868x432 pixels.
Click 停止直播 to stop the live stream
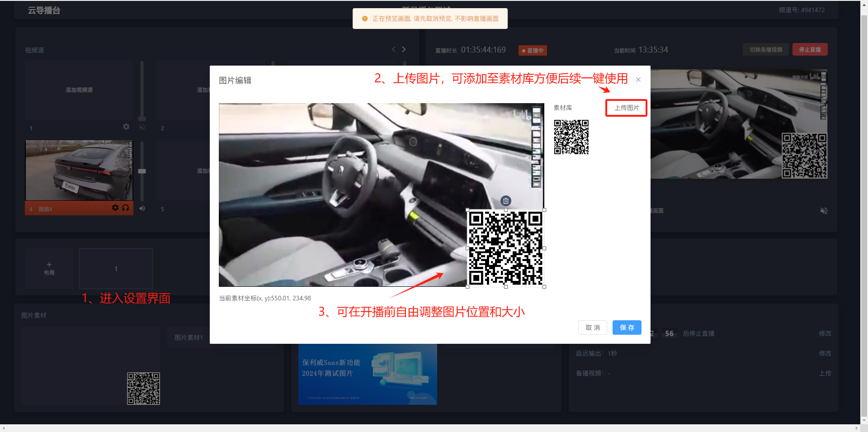(810, 50)
